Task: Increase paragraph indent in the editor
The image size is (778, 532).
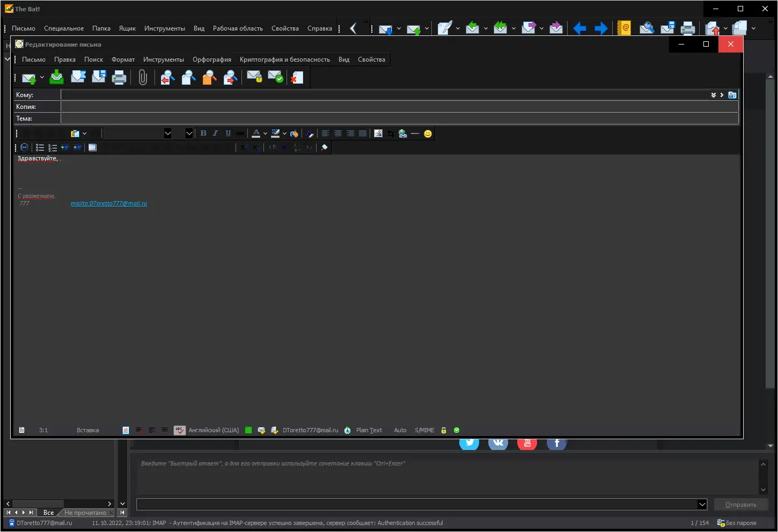Action: point(65,147)
